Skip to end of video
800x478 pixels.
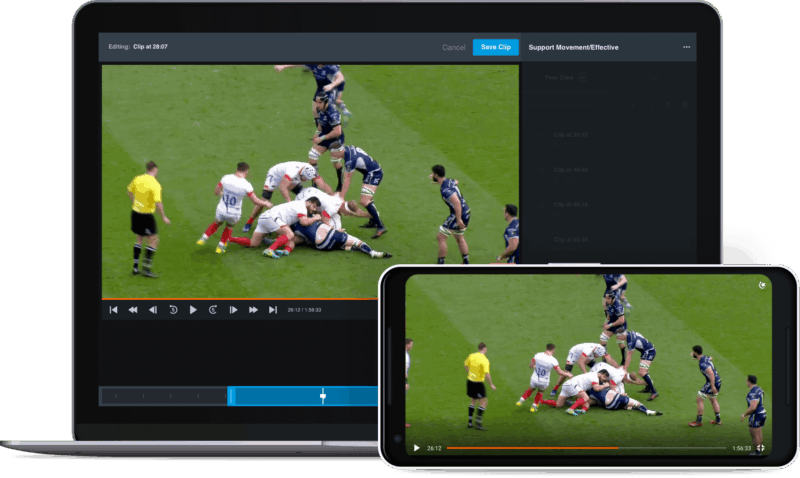point(272,310)
